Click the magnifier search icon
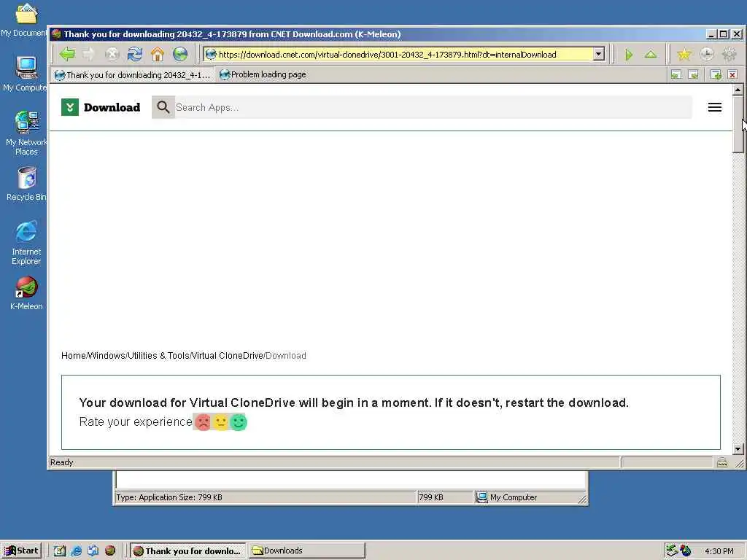This screenshot has height=560, width=747. [x=163, y=107]
